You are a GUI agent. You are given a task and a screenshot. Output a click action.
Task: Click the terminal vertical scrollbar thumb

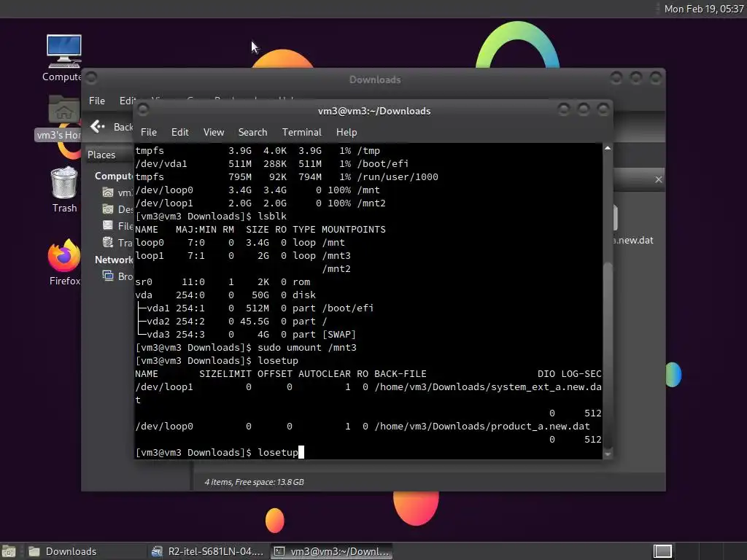(608, 355)
